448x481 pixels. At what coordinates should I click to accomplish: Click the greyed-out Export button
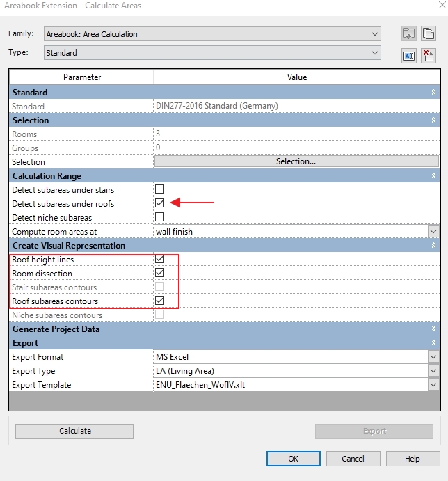(x=374, y=431)
